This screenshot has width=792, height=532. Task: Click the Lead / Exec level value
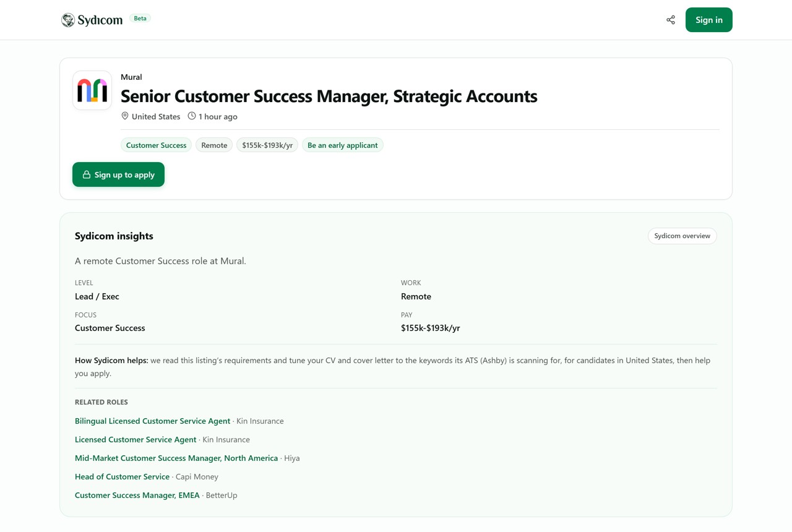[x=97, y=296]
